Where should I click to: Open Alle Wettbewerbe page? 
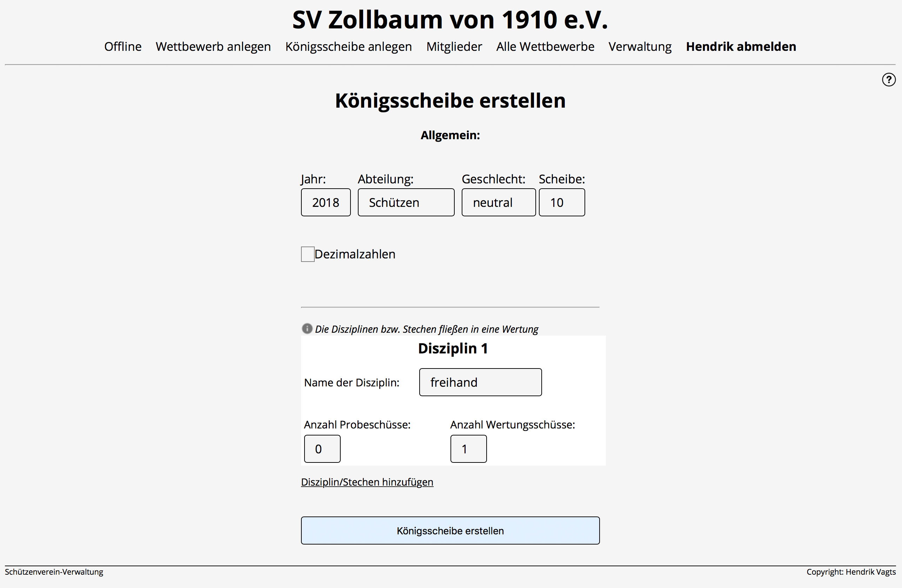click(545, 47)
